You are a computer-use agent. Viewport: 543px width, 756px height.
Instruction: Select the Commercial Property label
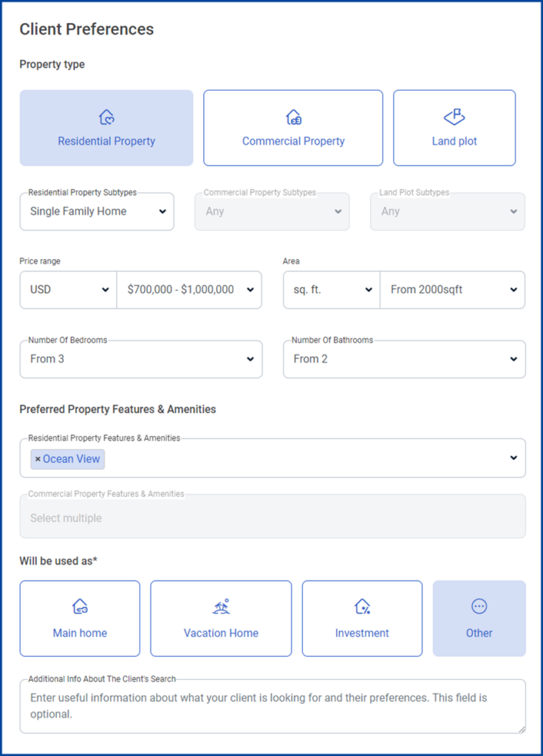(293, 141)
